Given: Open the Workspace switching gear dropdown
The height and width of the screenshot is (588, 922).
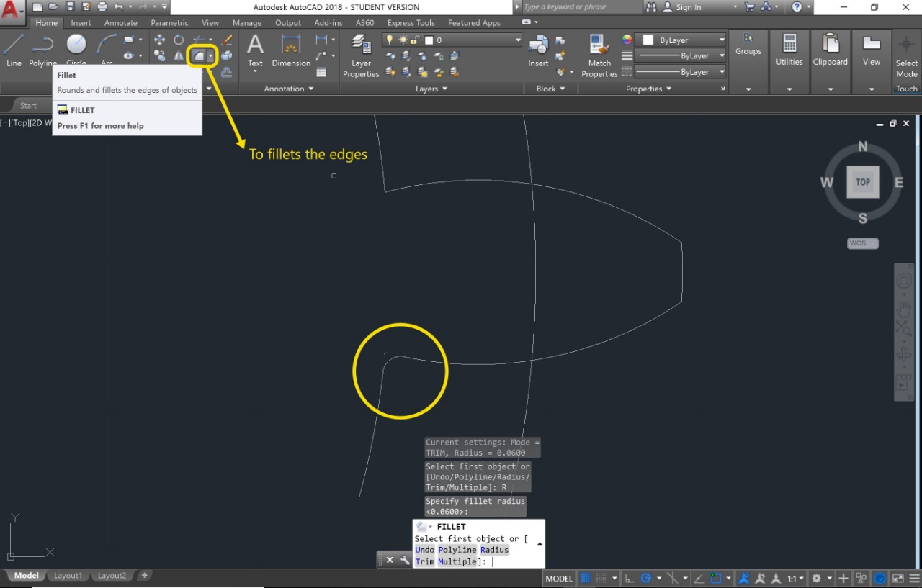Looking at the screenshot, I should click(820, 578).
